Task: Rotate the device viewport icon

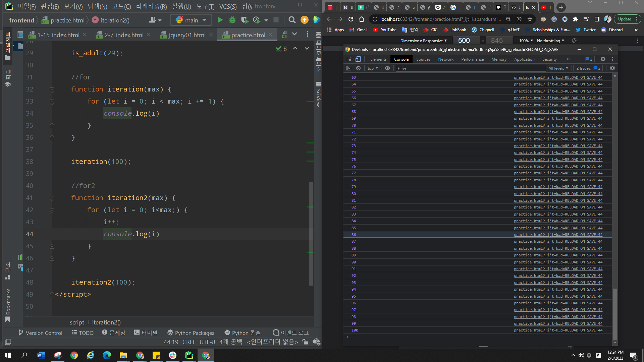Action: (574, 41)
